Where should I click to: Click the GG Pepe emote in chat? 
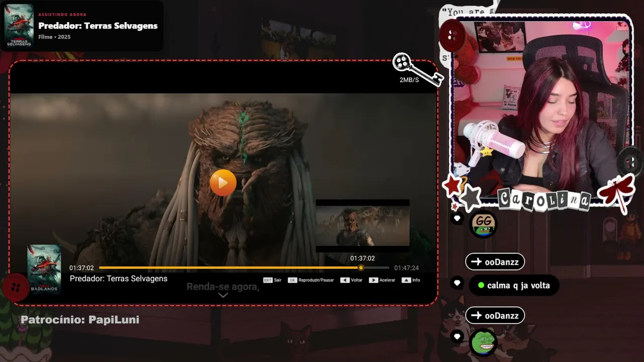(484, 224)
